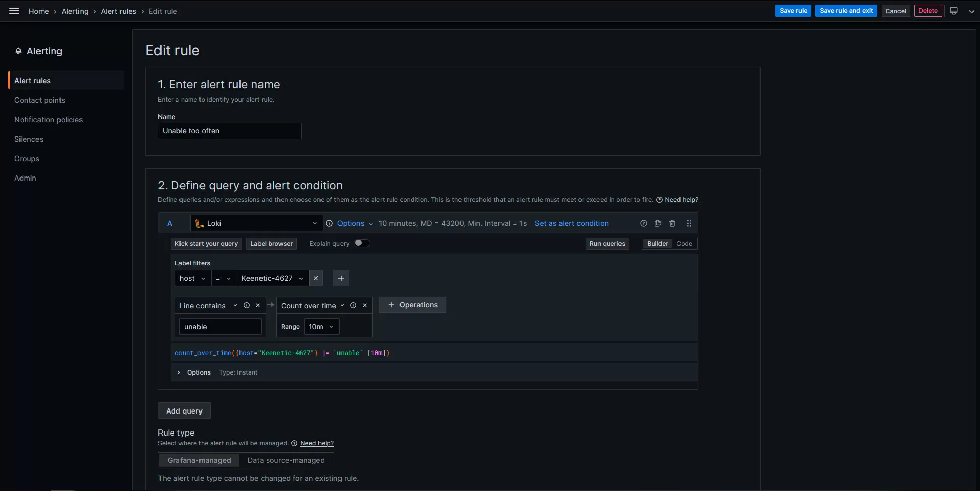Go to Alerting breadcrumb

point(75,11)
